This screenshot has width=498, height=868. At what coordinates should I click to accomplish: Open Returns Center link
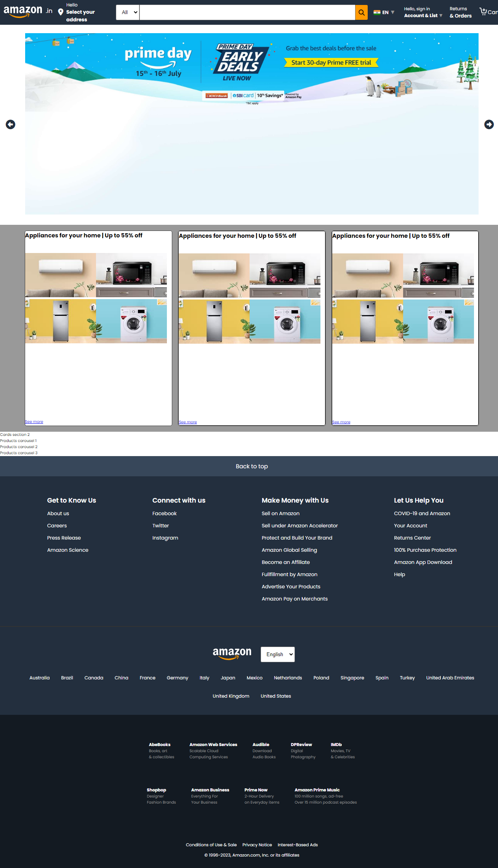coord(413,538)
